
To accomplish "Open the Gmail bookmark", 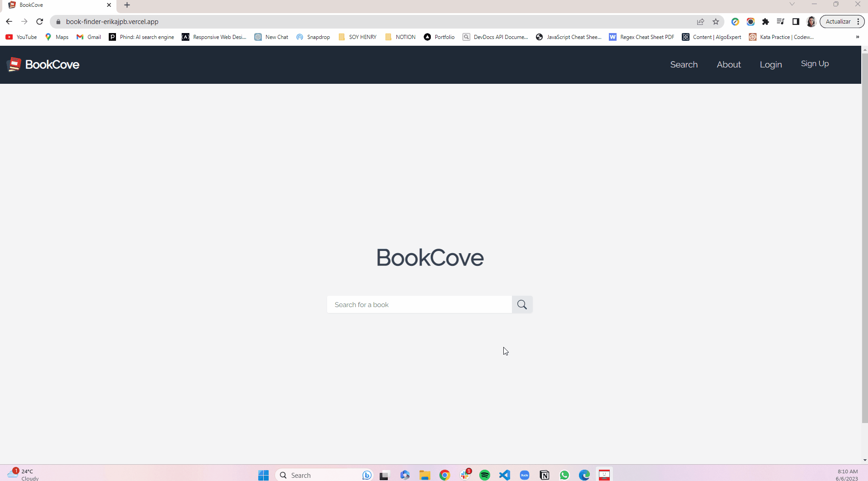I will 88,37.
